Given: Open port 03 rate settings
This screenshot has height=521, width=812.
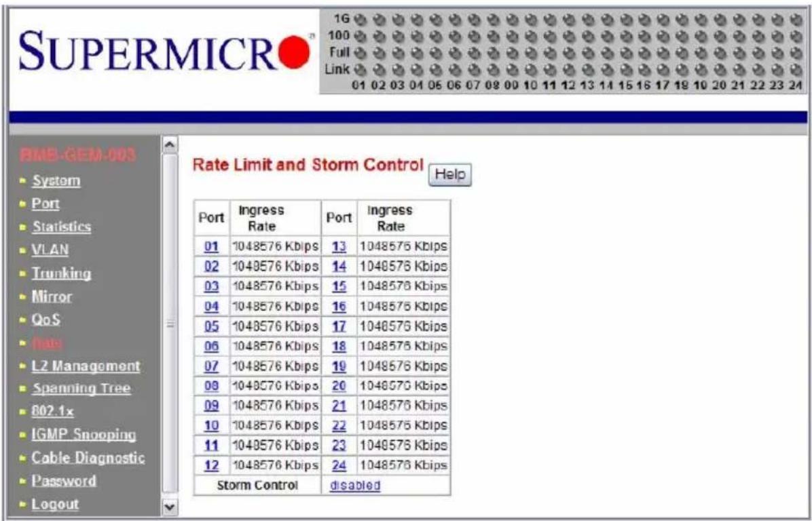Looking at the screenshot, I should pos(210,287).
